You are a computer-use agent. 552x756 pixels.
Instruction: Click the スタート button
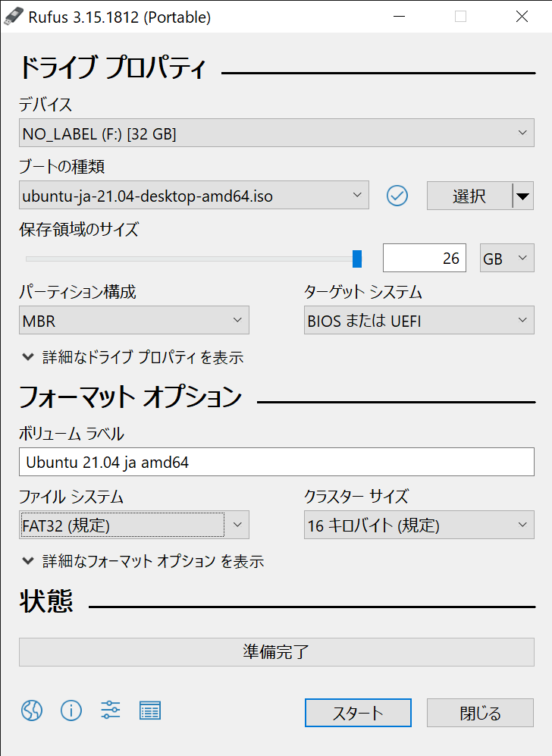click(358, 713)
